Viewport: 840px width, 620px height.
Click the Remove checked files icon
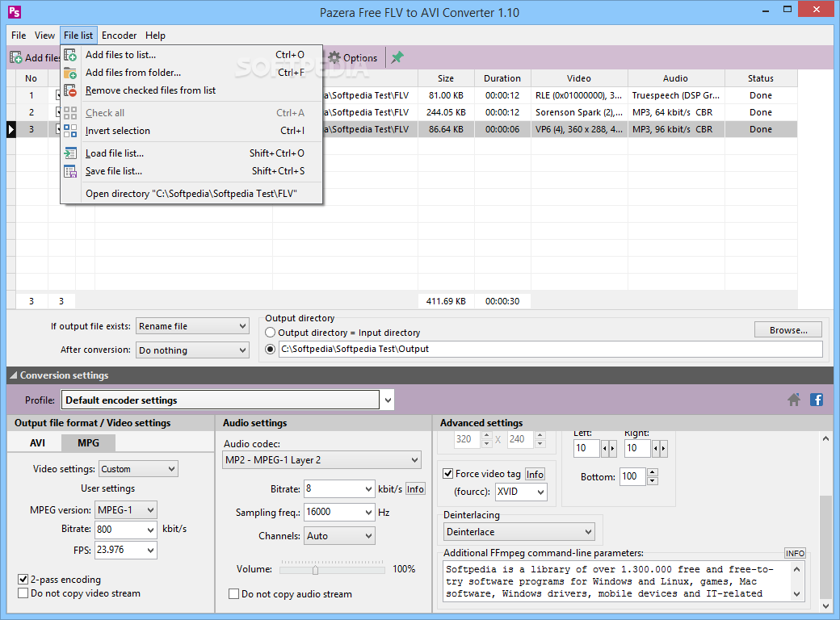[x=70, y=90]
